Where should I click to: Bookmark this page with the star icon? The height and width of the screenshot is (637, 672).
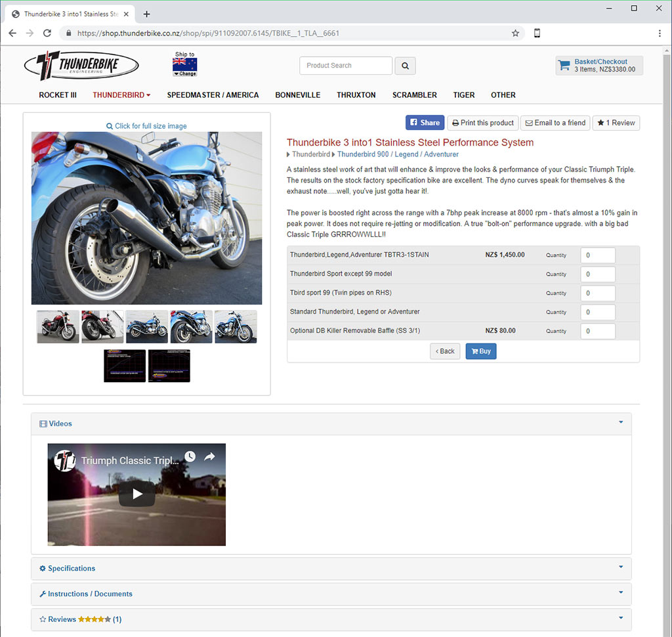coord(515,33)
